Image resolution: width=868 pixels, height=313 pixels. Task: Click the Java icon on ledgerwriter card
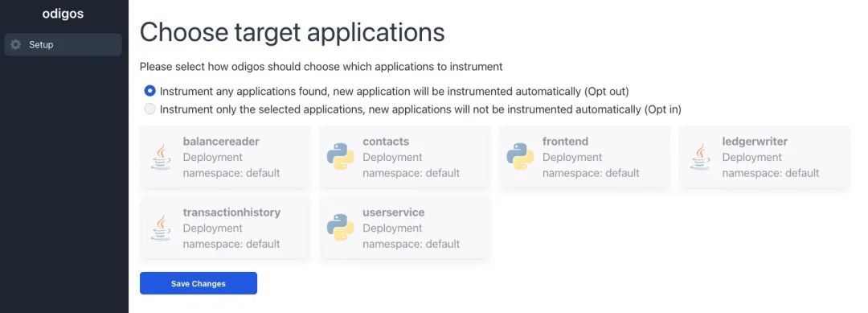(x=700, y=157)
